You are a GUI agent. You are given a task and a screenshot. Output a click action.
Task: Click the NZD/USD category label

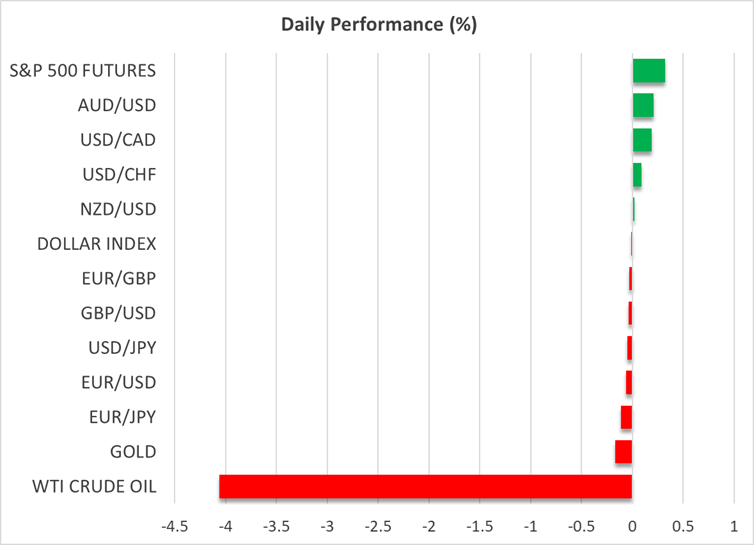116,209
